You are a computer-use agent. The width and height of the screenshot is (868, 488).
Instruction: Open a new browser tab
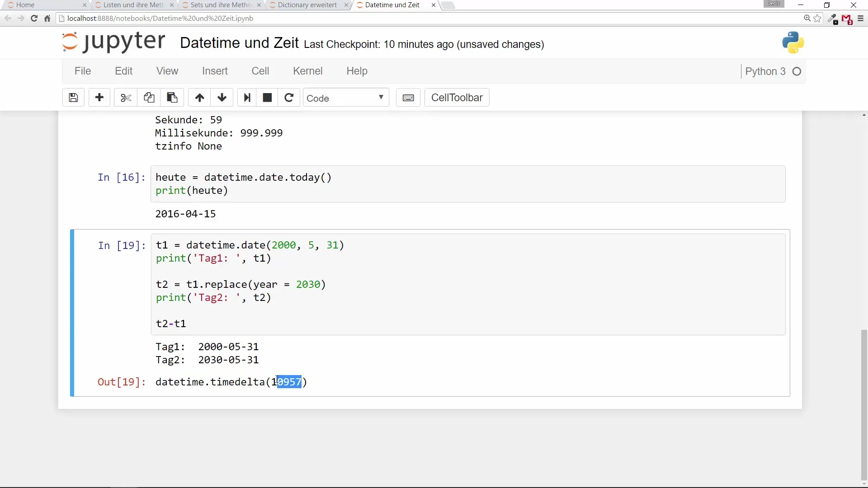pyautogui.click(x=448, y=5)
